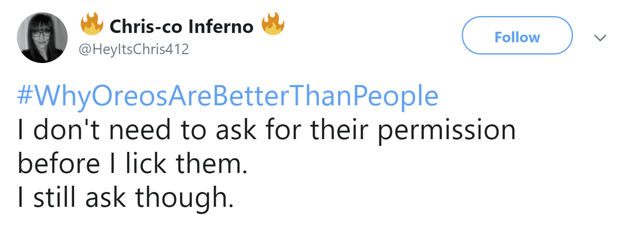Open the Chris-co Inferno display name
Image resolution: width=644 pixels, height=225 pixels.
point(181,27)
